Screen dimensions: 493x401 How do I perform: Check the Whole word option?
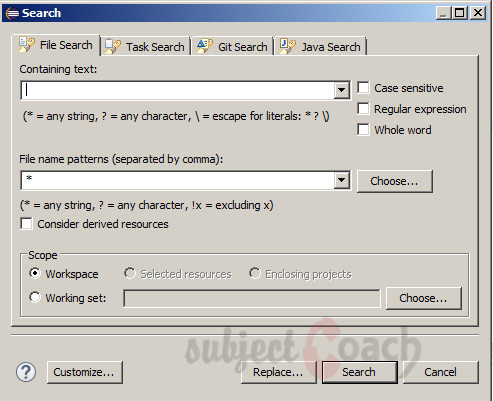(363, 130)
